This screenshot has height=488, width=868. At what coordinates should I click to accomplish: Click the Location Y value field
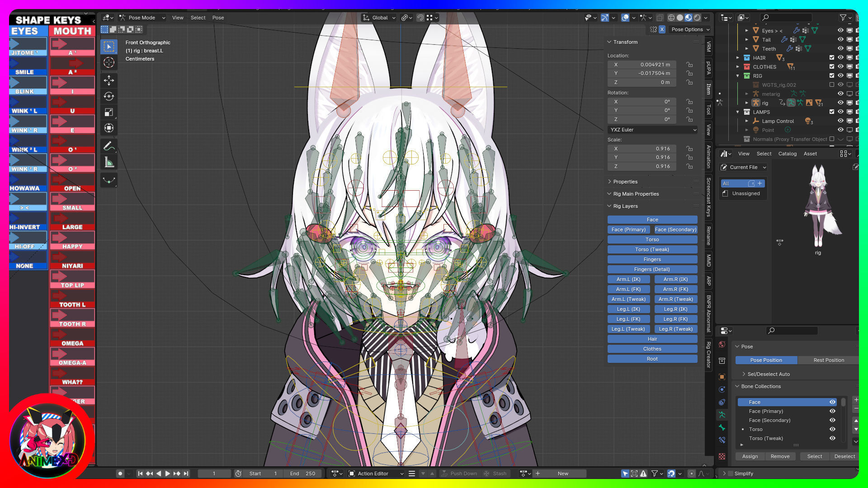pyautogui.click(x=642, y=73)
